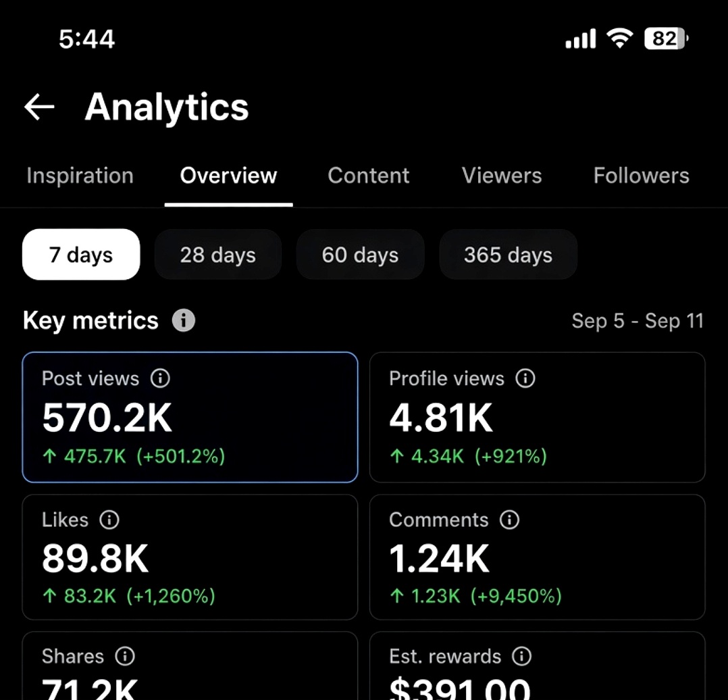Show info for Post views

(160, 378)
